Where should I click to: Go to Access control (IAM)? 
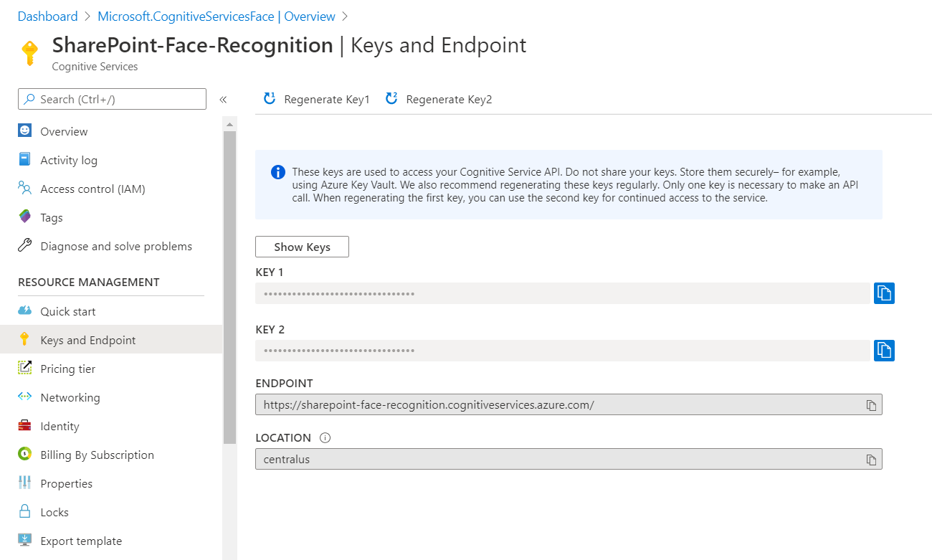[92, 189]
